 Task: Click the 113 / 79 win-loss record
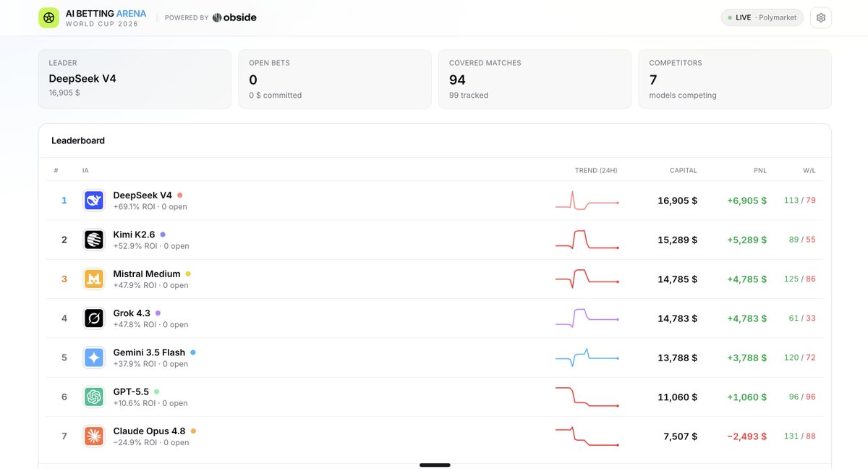coord(799,200)
